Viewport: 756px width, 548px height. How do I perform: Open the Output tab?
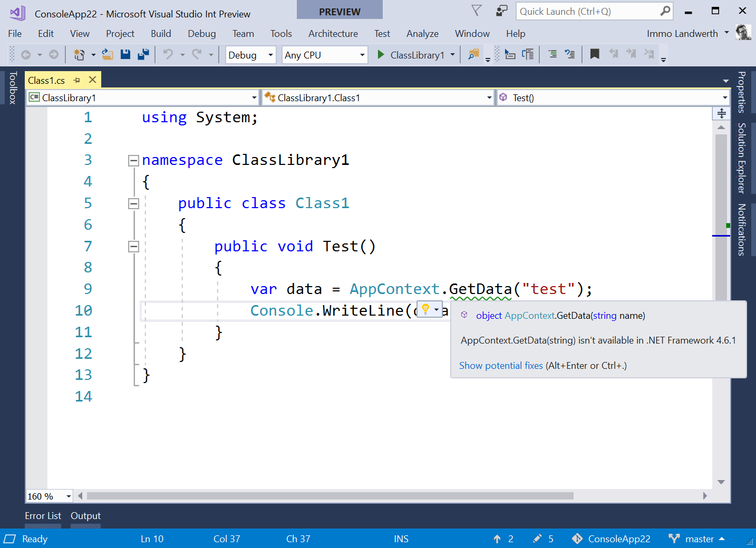[x=85, y=516]
